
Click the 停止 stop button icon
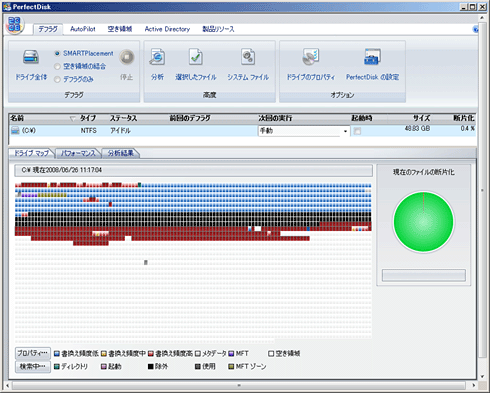127,57
